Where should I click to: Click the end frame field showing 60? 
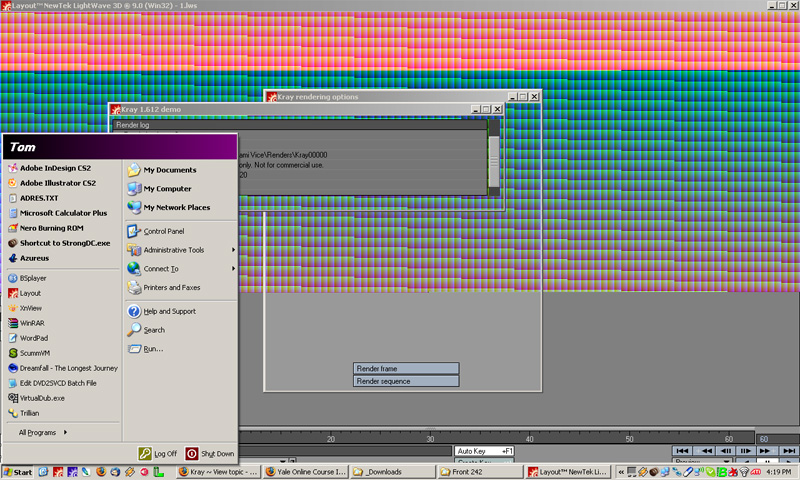777,439
